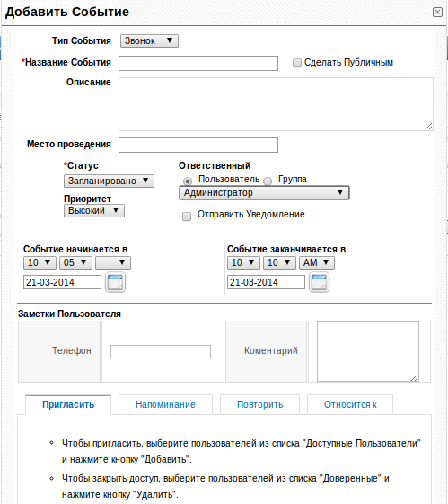Screen dimensions: 448x504
Task: Change the end time AM/PM selector
Action: coord(317,263)
